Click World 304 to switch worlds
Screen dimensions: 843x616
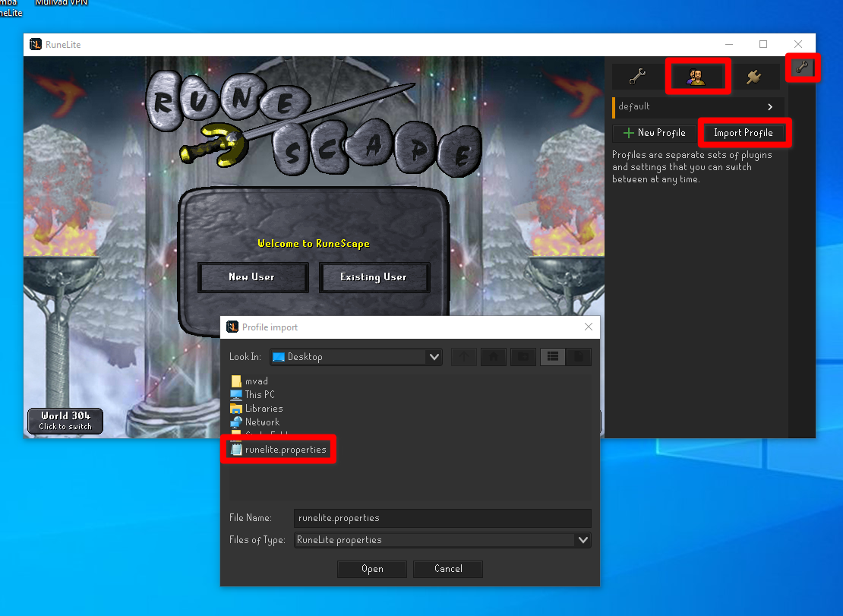65,421
